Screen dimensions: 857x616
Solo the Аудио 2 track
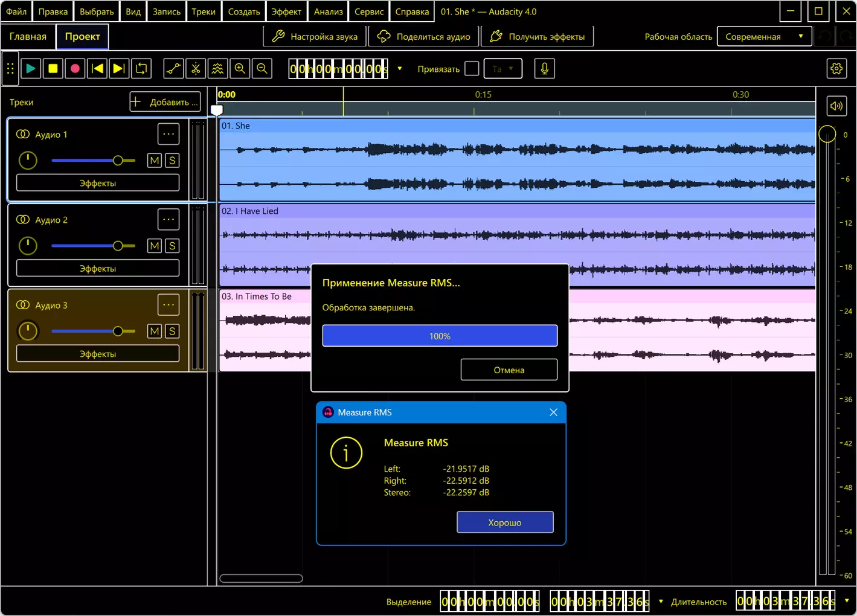tap(172, 246)
